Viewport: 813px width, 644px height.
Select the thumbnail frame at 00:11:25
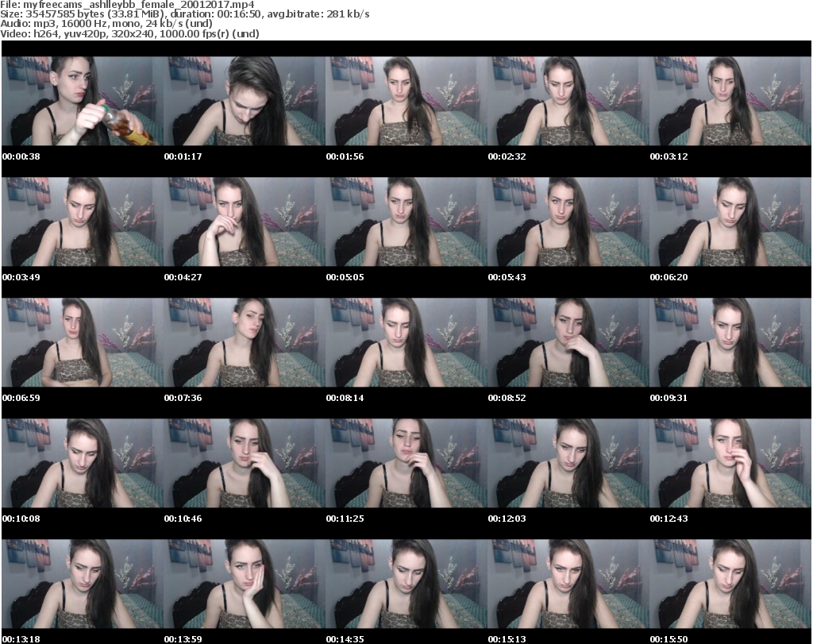(406, 464)
